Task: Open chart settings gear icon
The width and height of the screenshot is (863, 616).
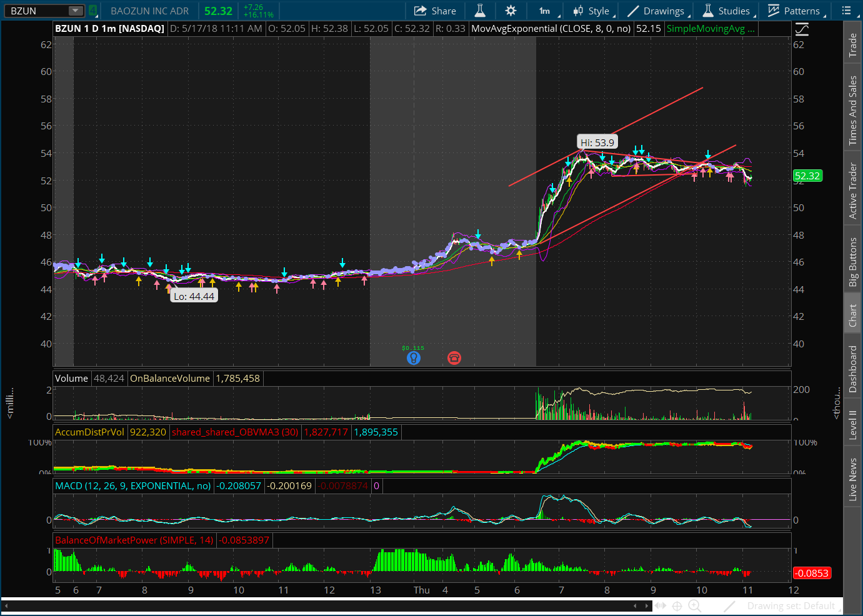Action: tap(511, 11)
